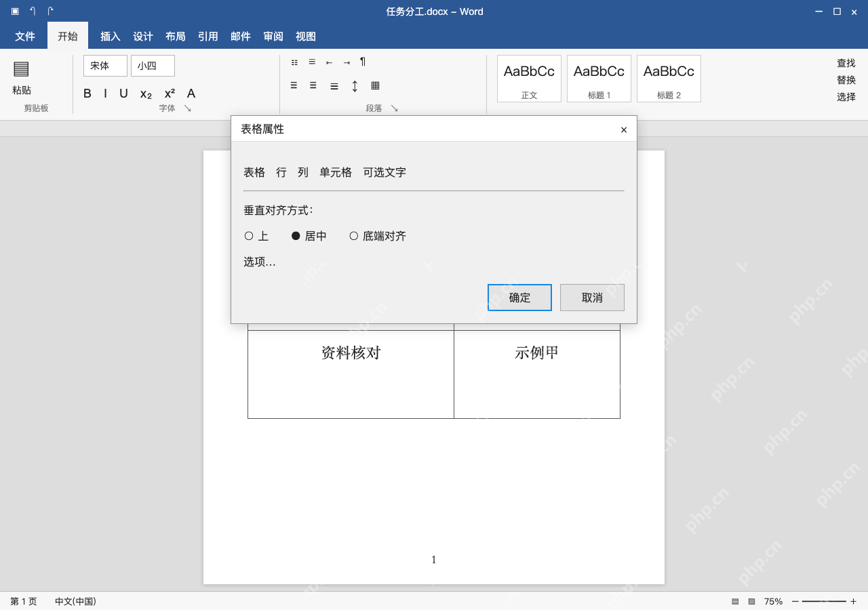
Task: Expand the 字体 group dialog launcher
Action: [x=188, y=108]
